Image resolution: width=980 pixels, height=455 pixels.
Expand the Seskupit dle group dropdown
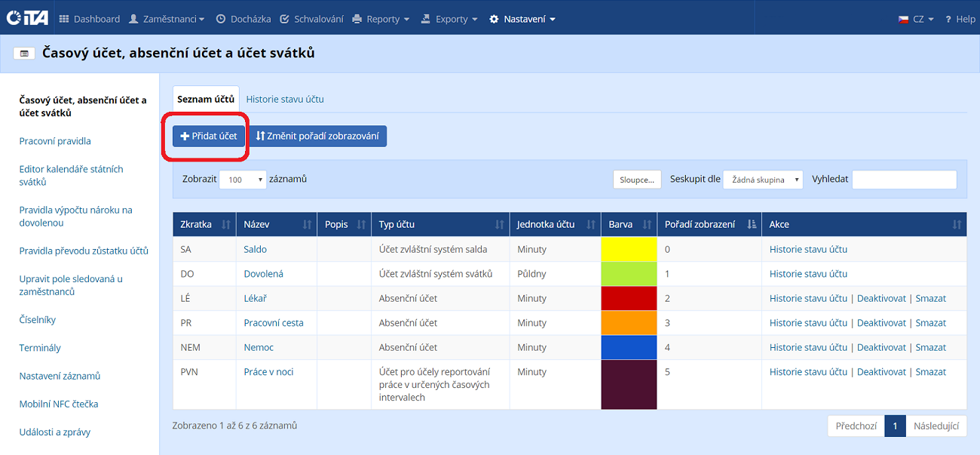click(x=762, y=180)
